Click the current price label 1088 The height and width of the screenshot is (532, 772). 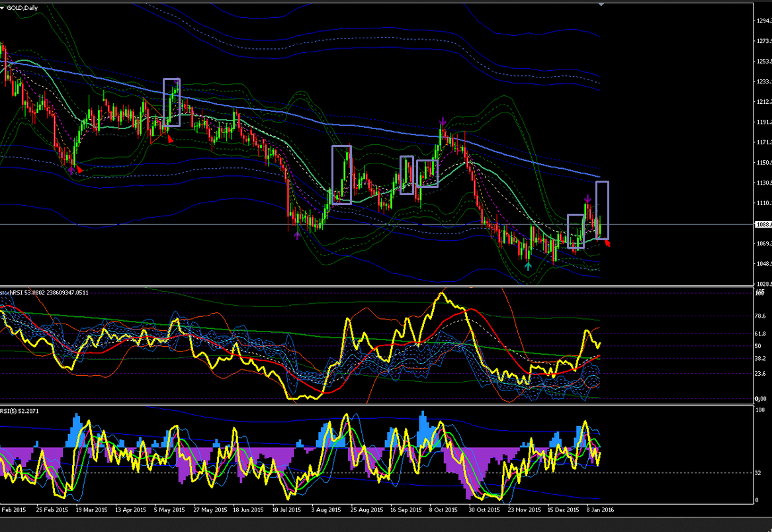764,224
